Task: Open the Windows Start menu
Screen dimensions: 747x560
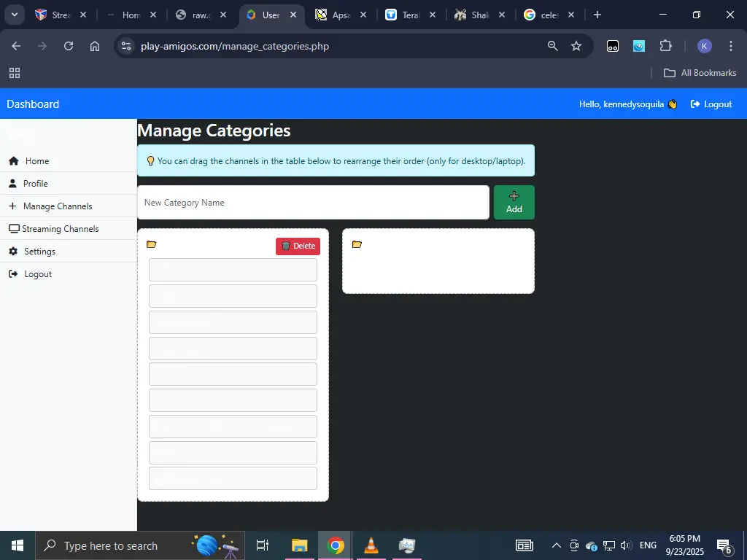Action: pyautogui.click(x=18, y=545)
